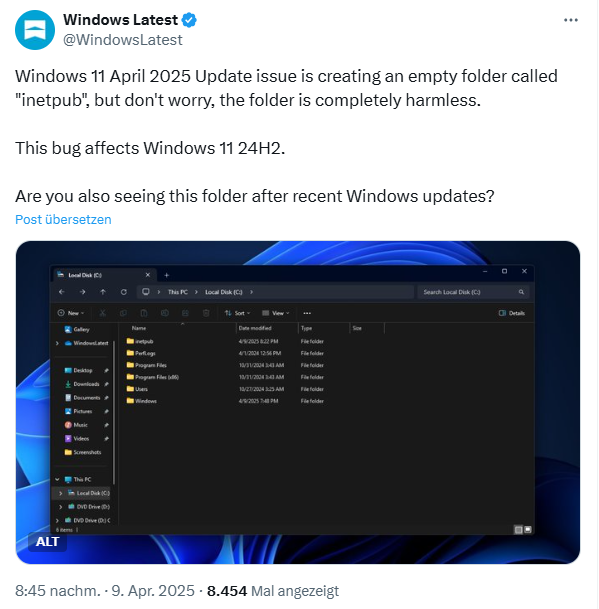This screenshot has height=609, width=599.
Task: Open the tweet's three-dot more options menu
Action: coord(571,20)
